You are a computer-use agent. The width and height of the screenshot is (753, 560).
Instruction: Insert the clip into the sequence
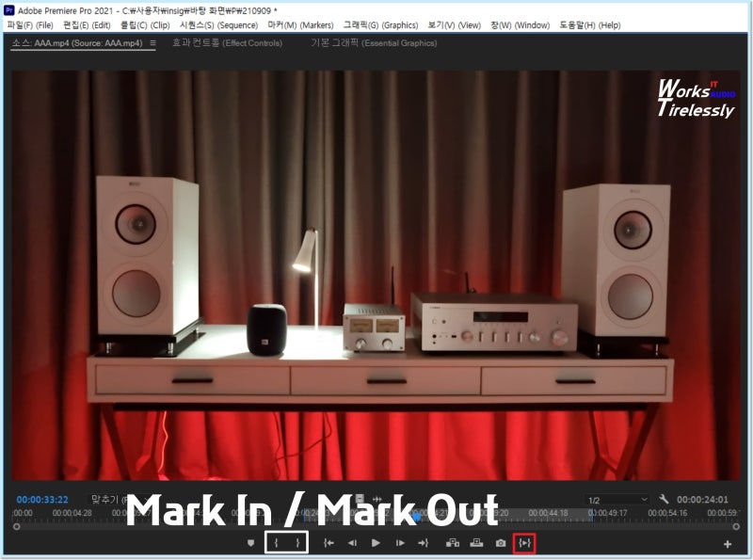[453, 543]
